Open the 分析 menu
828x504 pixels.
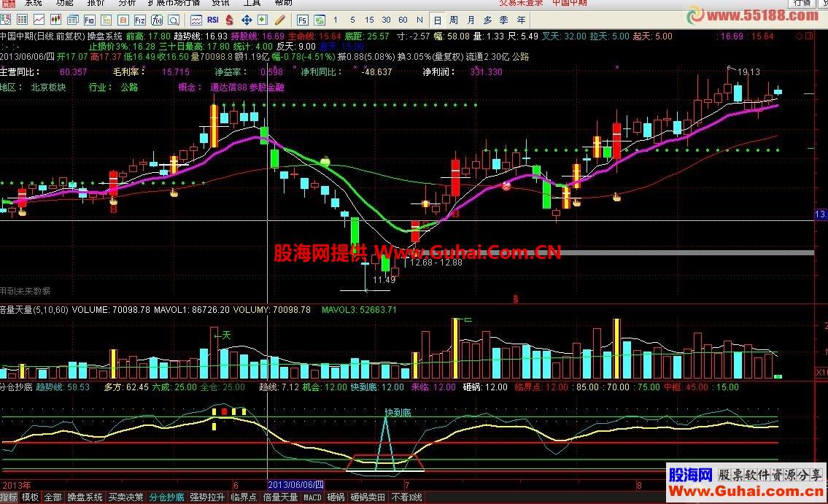(x=127, y=3)
